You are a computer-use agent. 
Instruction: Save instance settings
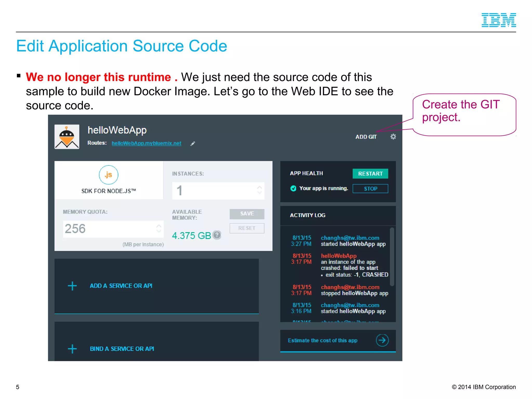(247, 214)
